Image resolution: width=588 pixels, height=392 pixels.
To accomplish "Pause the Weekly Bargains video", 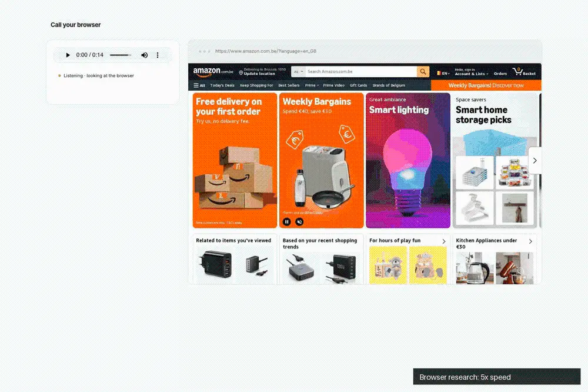I will [287, 222].
